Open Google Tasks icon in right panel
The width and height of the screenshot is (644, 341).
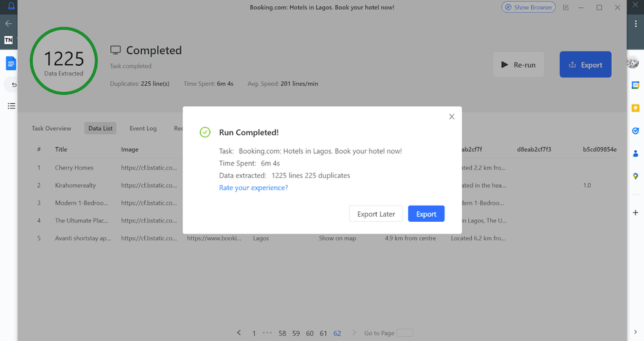click(x=636, y=131)
